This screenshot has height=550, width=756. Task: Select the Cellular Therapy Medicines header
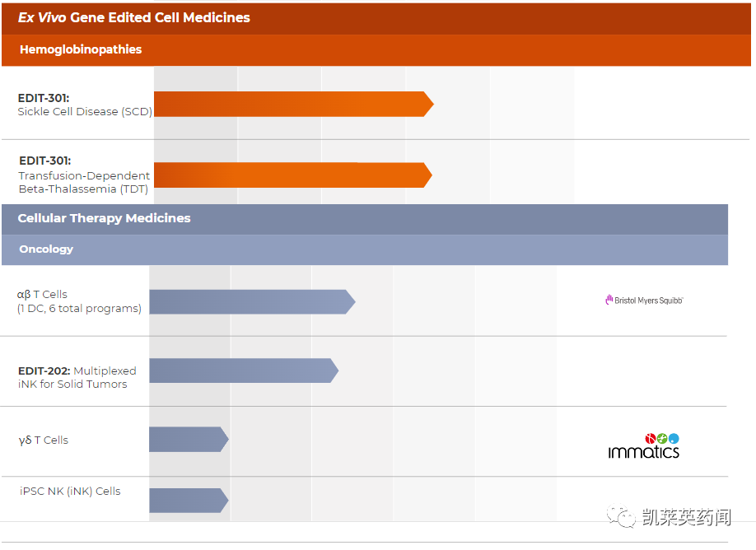point(104,218)
